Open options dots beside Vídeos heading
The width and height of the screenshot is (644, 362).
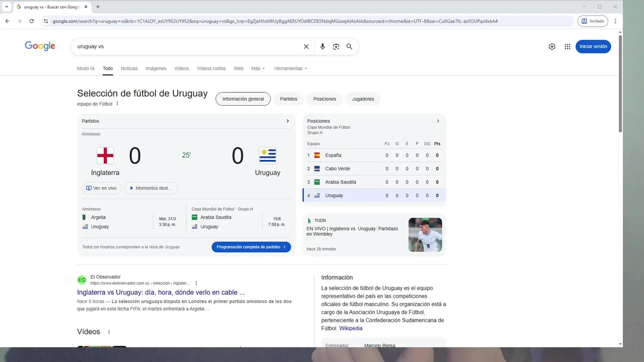(x=109, y=332)
